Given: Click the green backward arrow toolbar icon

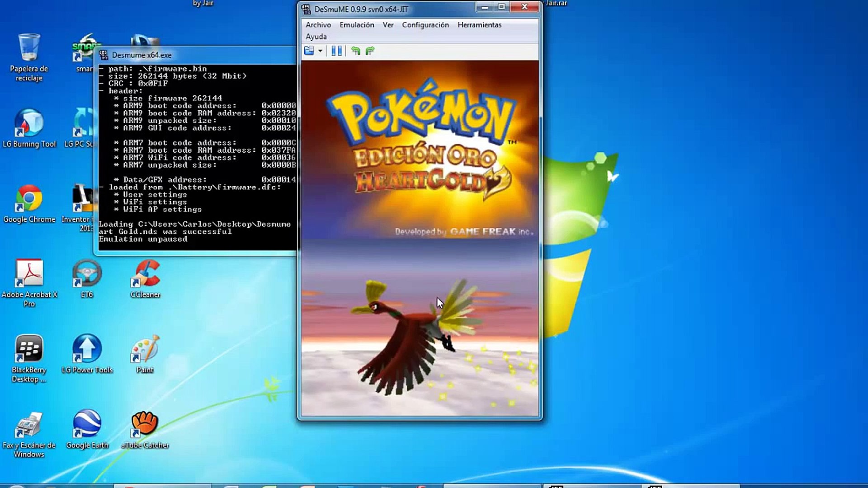Looking at the screenshot, I should 356,51.
